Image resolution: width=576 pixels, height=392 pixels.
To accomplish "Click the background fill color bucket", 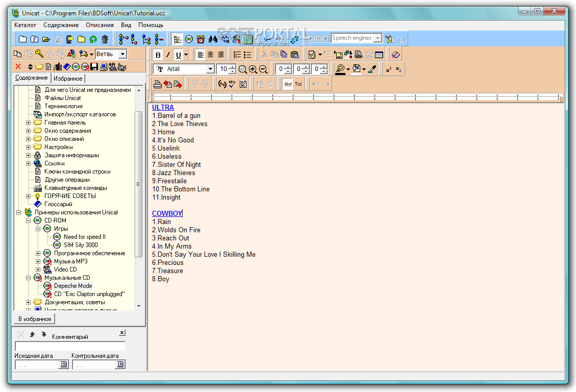I will [356, 69].
